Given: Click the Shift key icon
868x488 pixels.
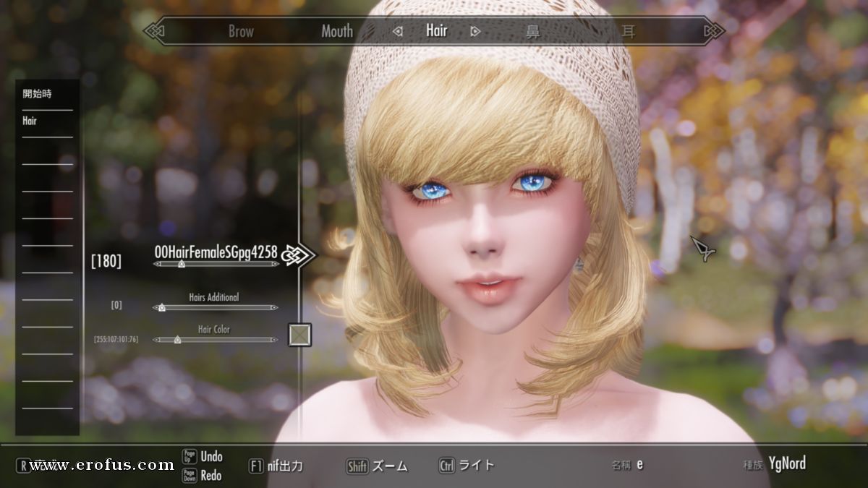Looking at the screenshot, I should tap(357, 466).
